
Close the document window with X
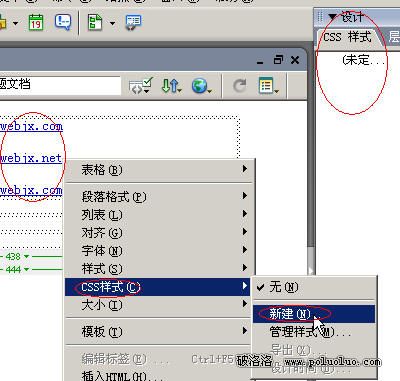point(295,60)
